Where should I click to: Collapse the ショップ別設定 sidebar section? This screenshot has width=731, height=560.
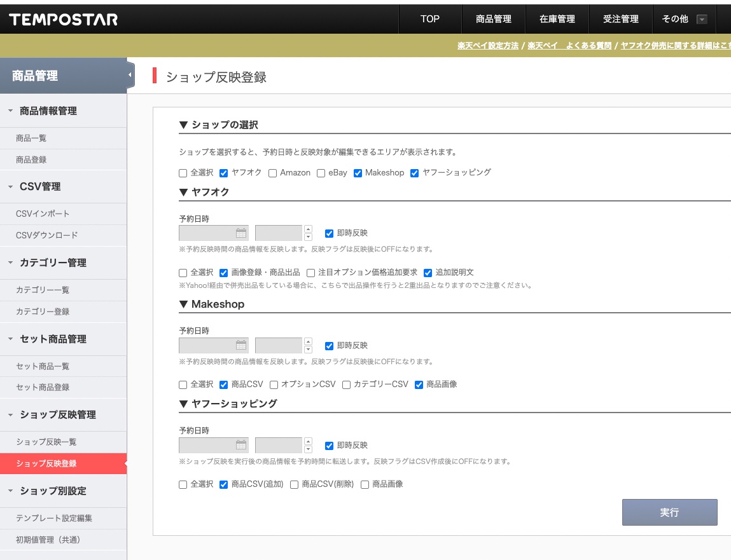click(x=10, y=491)
